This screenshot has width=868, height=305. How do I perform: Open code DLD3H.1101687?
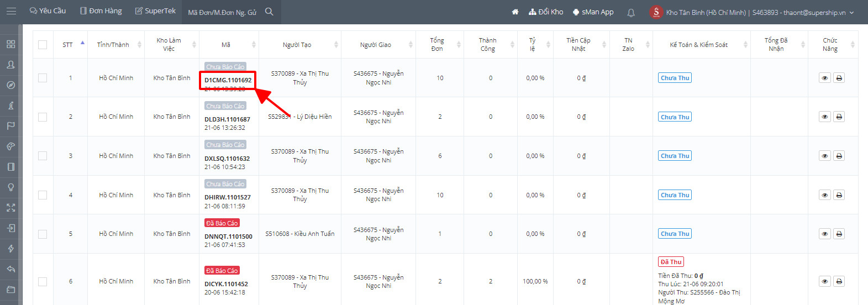[x=227, y=119]
